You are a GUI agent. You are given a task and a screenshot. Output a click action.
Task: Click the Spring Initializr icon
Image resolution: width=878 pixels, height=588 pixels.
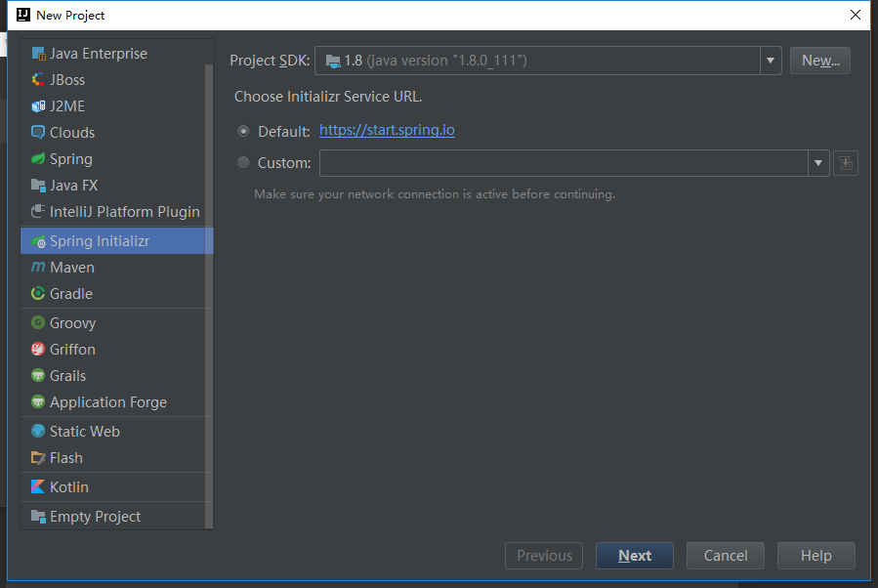38,241
